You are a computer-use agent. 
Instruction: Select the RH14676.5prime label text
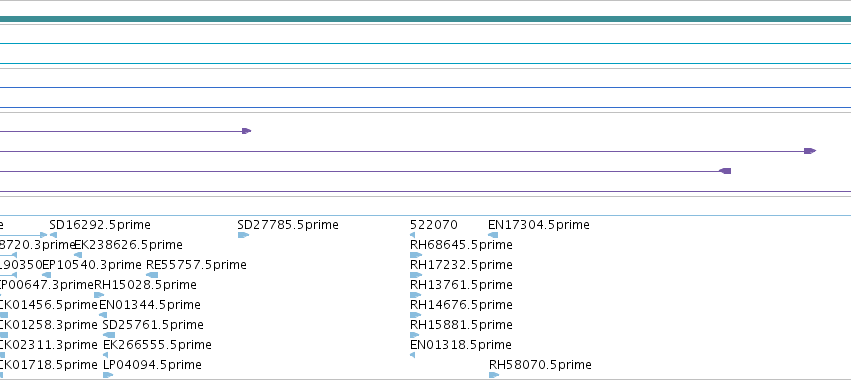[461, 305]
